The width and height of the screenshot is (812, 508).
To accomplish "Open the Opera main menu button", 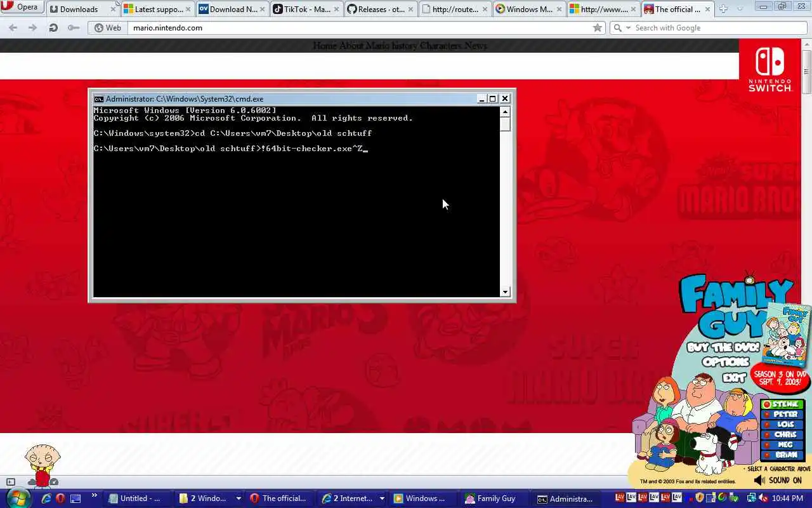I will tap(22, 8).
